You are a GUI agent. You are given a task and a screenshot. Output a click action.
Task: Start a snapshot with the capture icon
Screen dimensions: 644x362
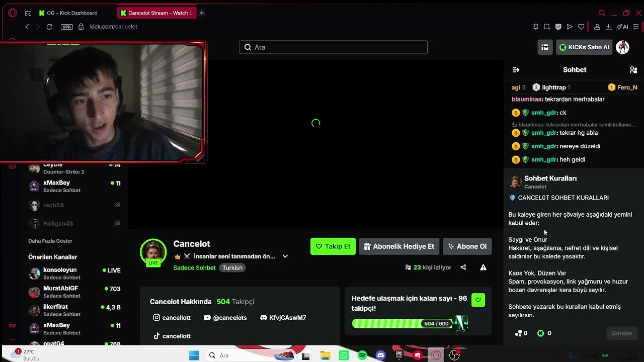coord(547,27)
